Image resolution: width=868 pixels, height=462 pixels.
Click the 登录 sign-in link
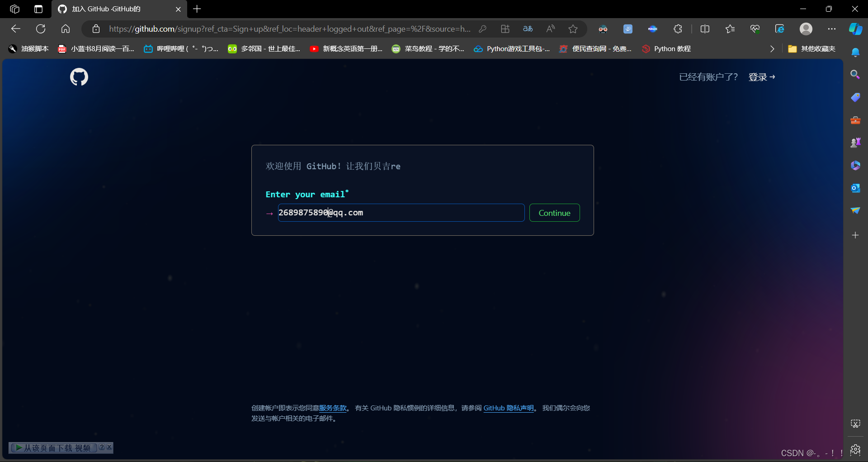click(x=762, y=77)
